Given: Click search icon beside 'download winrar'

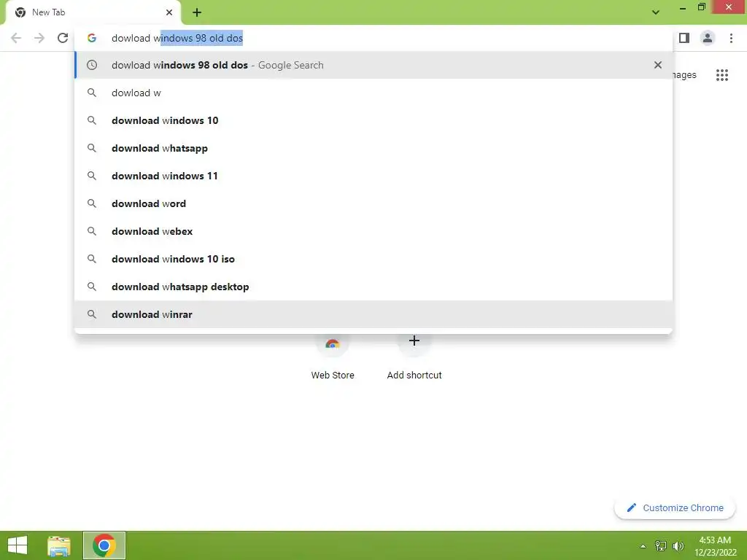Looking at the screenshot, I should pos(92,314).
